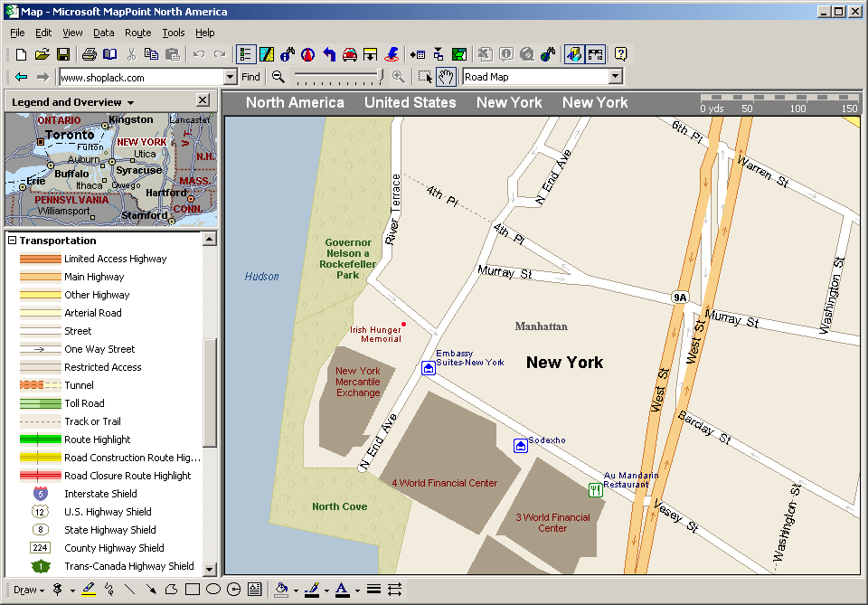Select the freeform shape tool
This screenshot has width=868, height=605.
pyautogui.click(x=171, y=590)
